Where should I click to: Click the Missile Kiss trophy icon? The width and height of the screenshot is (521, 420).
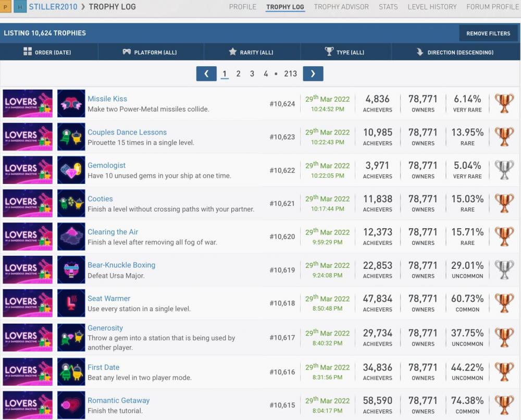(x=71, y=104)
